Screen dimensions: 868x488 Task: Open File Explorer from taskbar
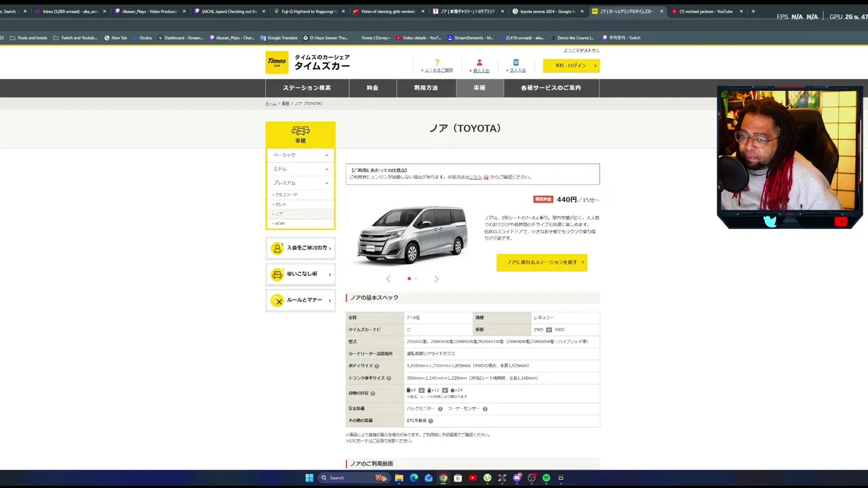[x=399, y=478]
